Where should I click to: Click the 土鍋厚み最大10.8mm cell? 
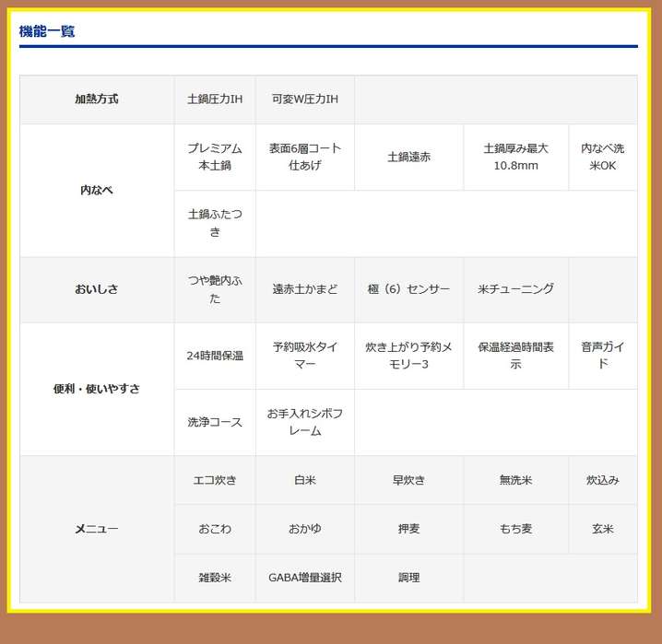pos(515,157)
